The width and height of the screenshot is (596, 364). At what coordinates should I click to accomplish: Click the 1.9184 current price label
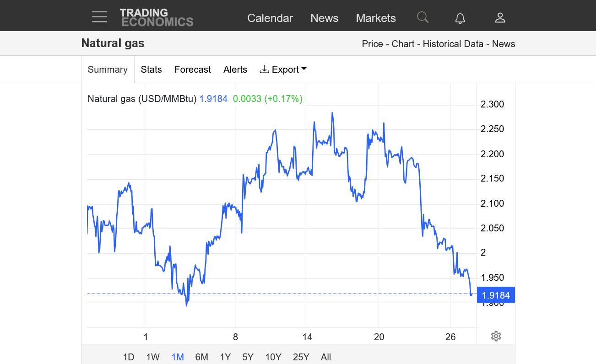[x=496, y=295]
